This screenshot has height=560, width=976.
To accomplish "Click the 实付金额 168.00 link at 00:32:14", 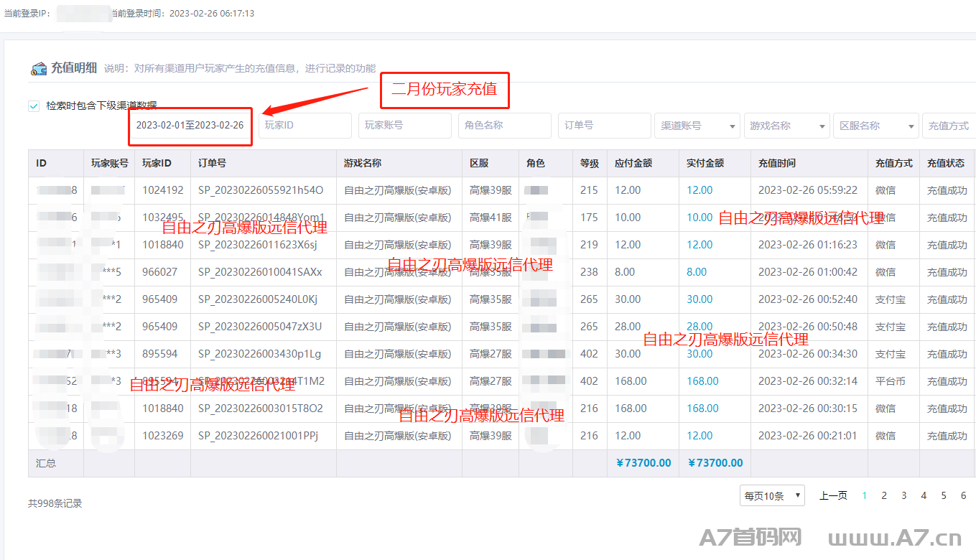I will tap(702, 381).
